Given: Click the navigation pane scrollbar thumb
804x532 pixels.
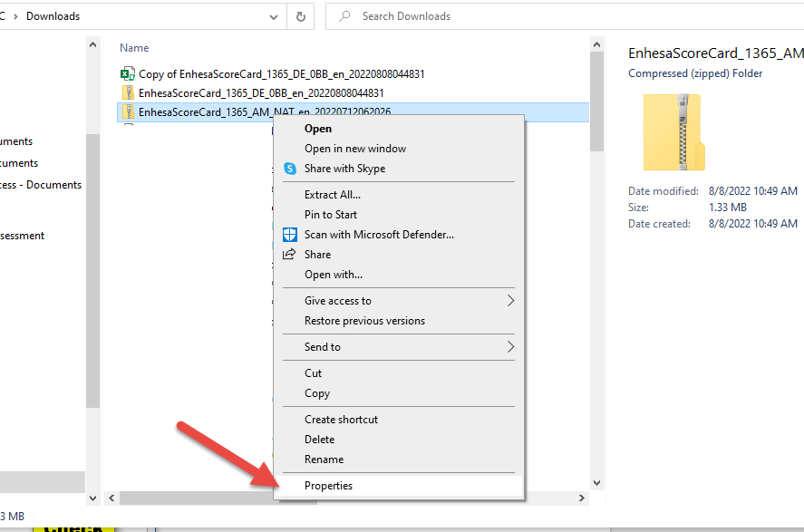Looking at the screenshot, I should point(92,271).
